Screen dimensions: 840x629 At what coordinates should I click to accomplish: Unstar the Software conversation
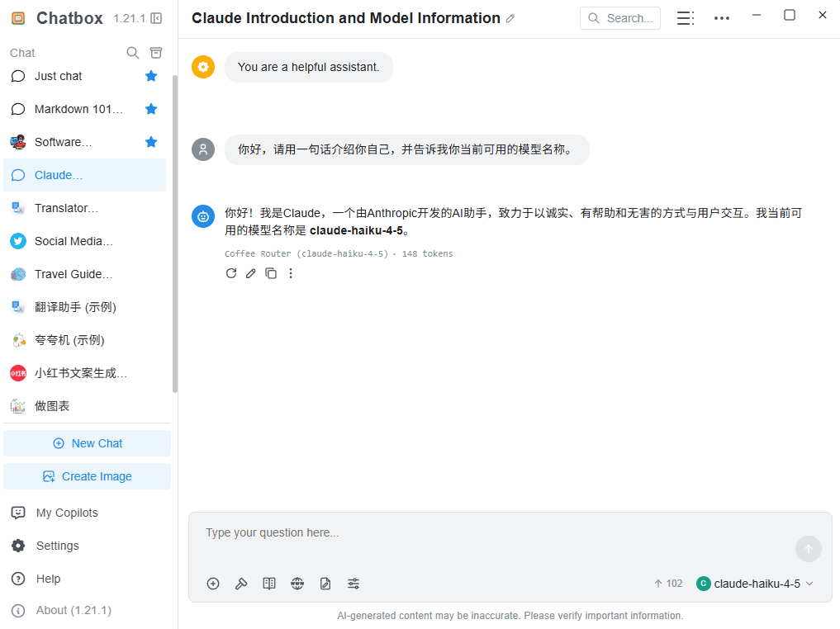pyautogui.click(x=151, y=142)
